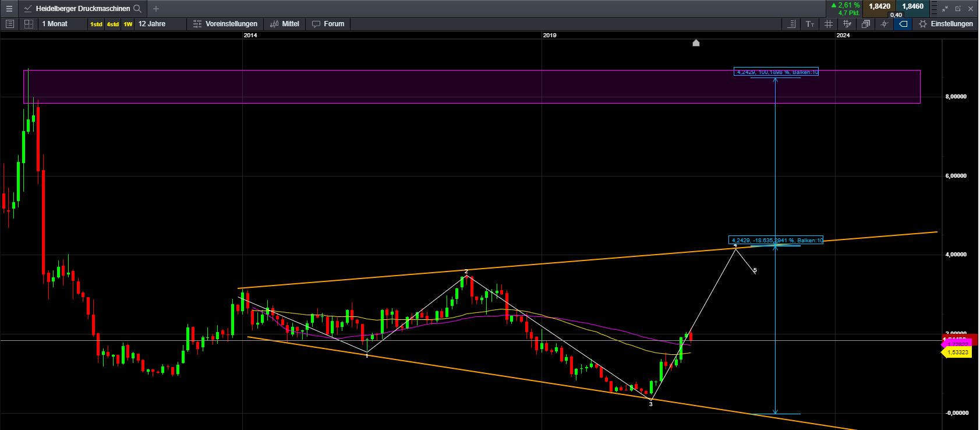980x430 pixels.
Task: Toggle the highlighted price label tool
Action: click(x=903, y=24)
